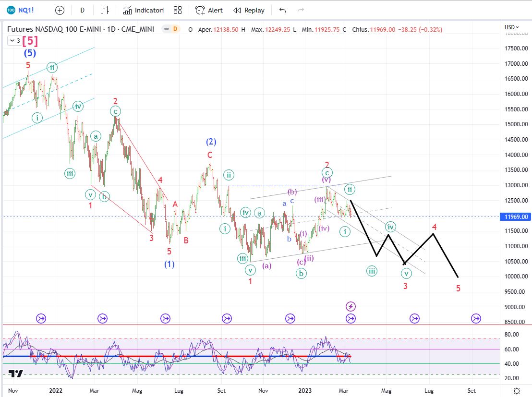Select the blue (2) wave label
The width and height of the screenshot is (532, 397).
211,142
